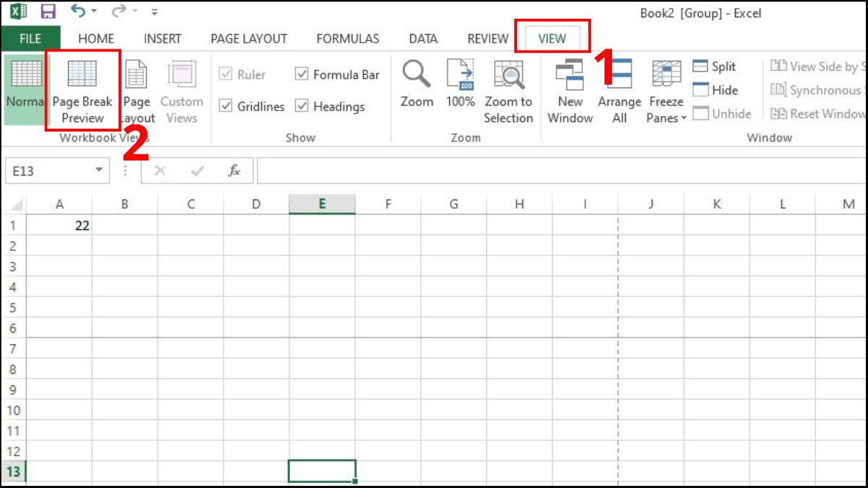Viewport: 868px width, 488px height.
Task: Select column C header
Action: pyautogui.click(x=191, y=205)
